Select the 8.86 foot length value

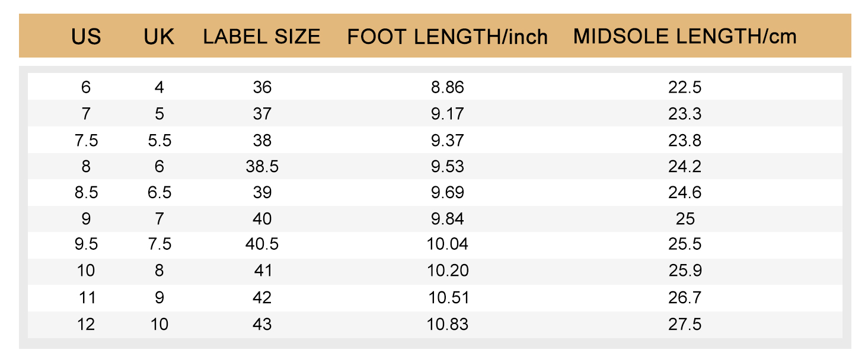[448, 88]
